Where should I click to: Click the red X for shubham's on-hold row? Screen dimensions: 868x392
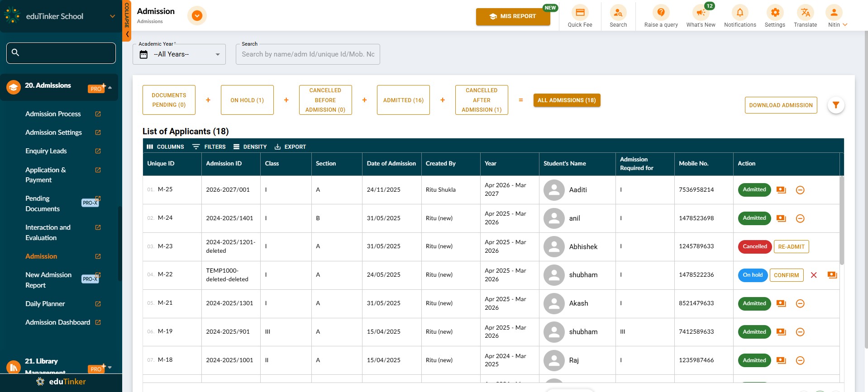[x=813, y=275]
